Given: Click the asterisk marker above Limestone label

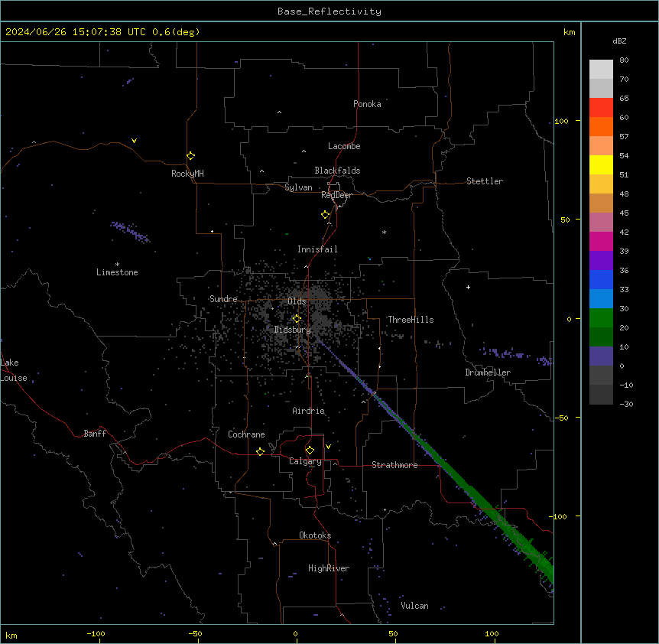Looking at the screenshot, I should click(117, 264).
